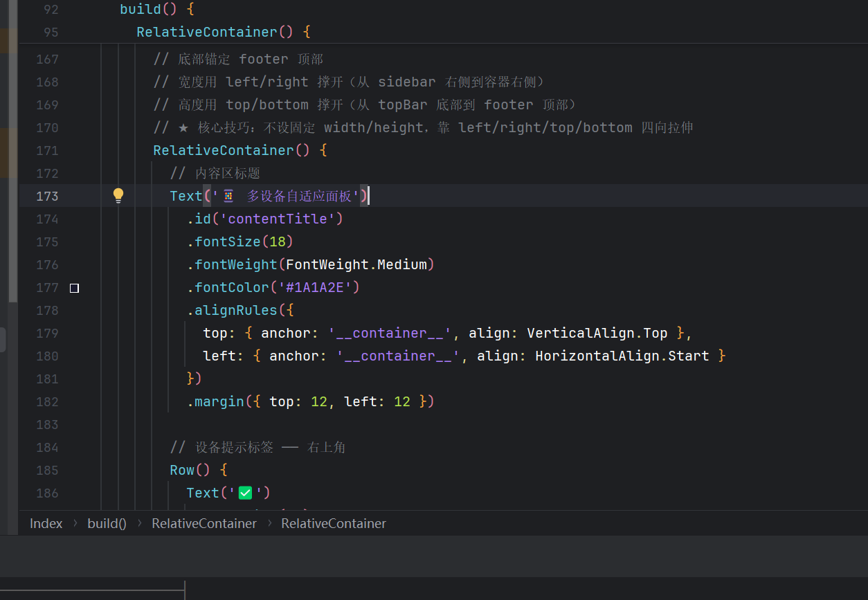Click 'Row() {' on line 185

coord(199,471)
